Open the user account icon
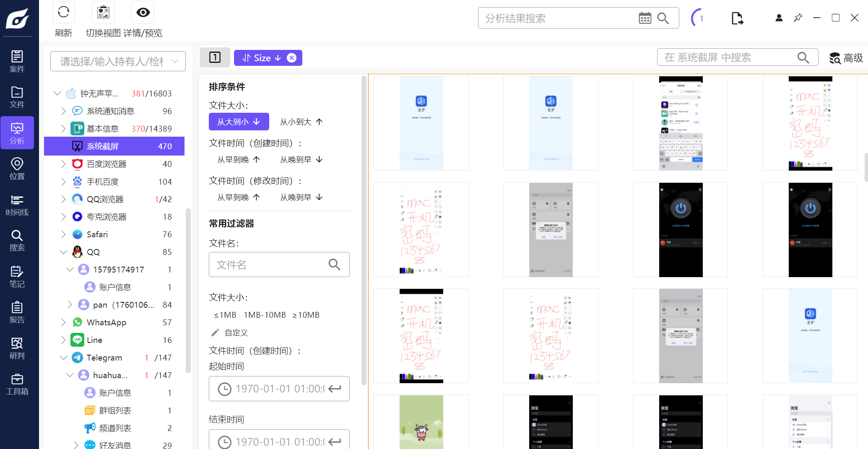The image size is (868, 449). [779, 18]
